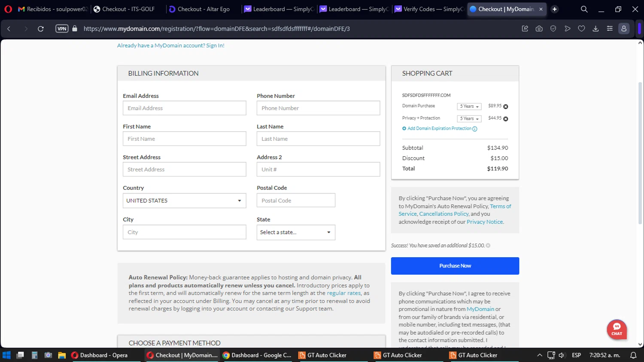Open Domain Purchase 5 Years dropdown
The image size is (644, 362).
coord(469,106)
